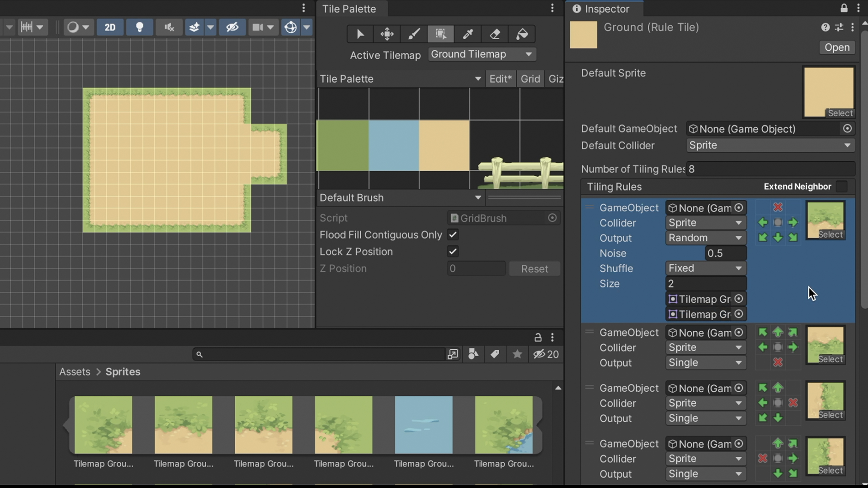Screen dimensions: 868x488
Task: Select Default Sprite via Select button
Action: click(840, 113)
